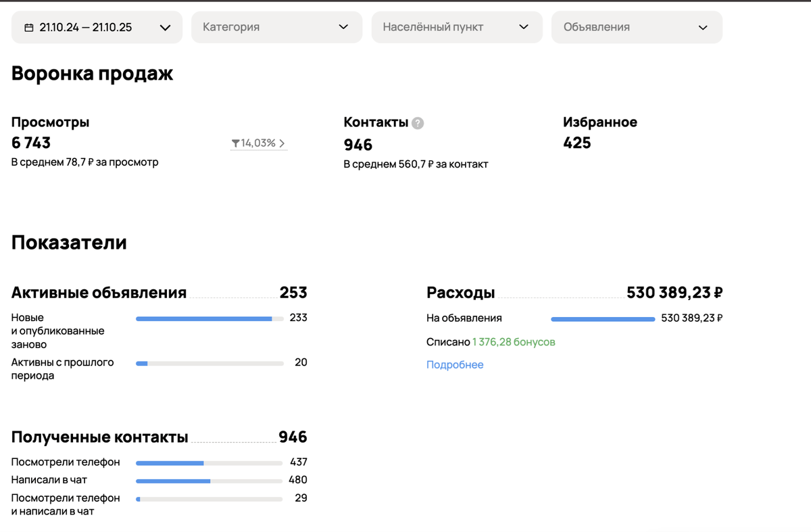Viewport: 811px width, 532px height.
Task: Click the chevron on the Объявления filter
Action: (702, 27)
